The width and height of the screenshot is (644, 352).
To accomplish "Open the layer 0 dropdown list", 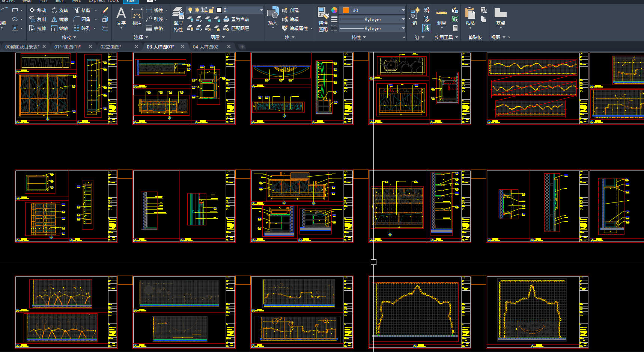I will [261, 10].
